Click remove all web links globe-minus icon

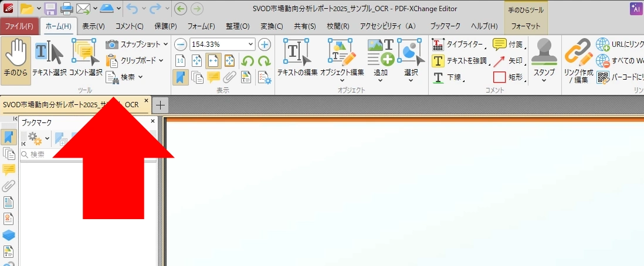(603, 61)
